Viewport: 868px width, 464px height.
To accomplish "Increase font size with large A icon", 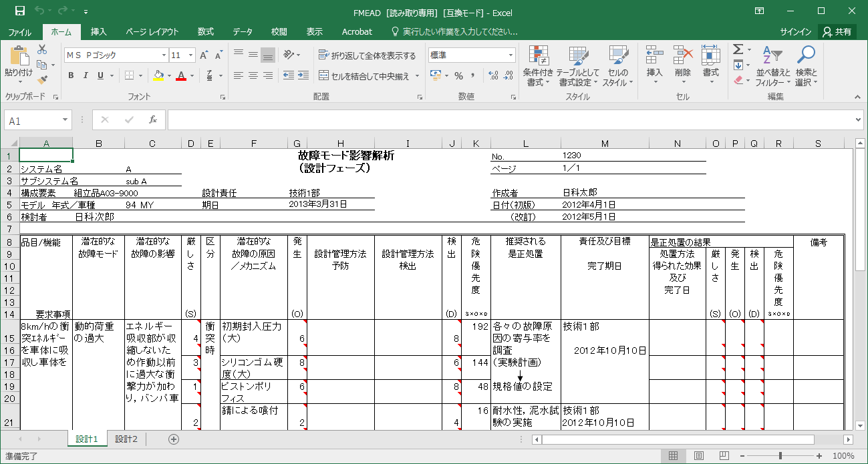I will (x=204, y=55).
